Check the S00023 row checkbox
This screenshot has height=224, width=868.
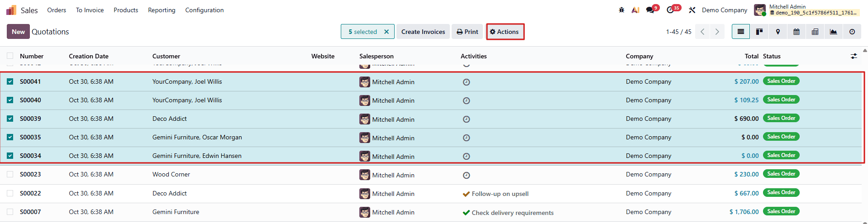(10, 174)
